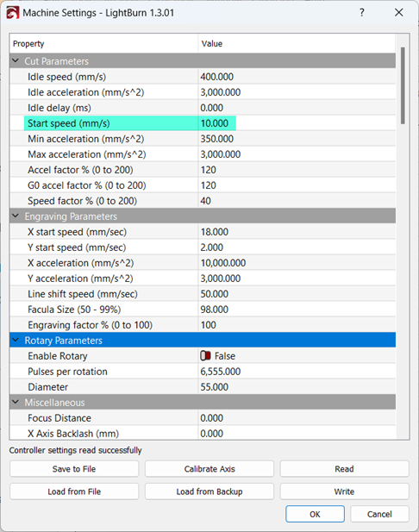419x532 pixels.
Task: Select the G0 accel factor % label
Action: (87, 185)
